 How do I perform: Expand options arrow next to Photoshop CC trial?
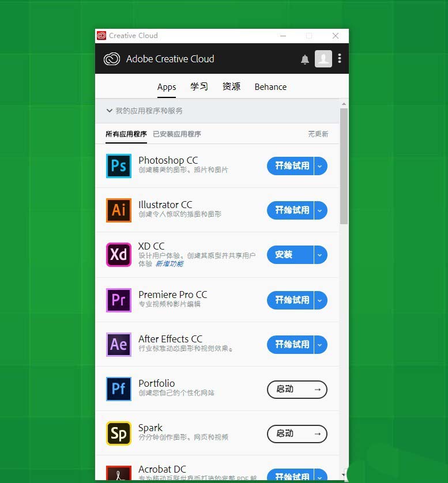tap(321, 166)
